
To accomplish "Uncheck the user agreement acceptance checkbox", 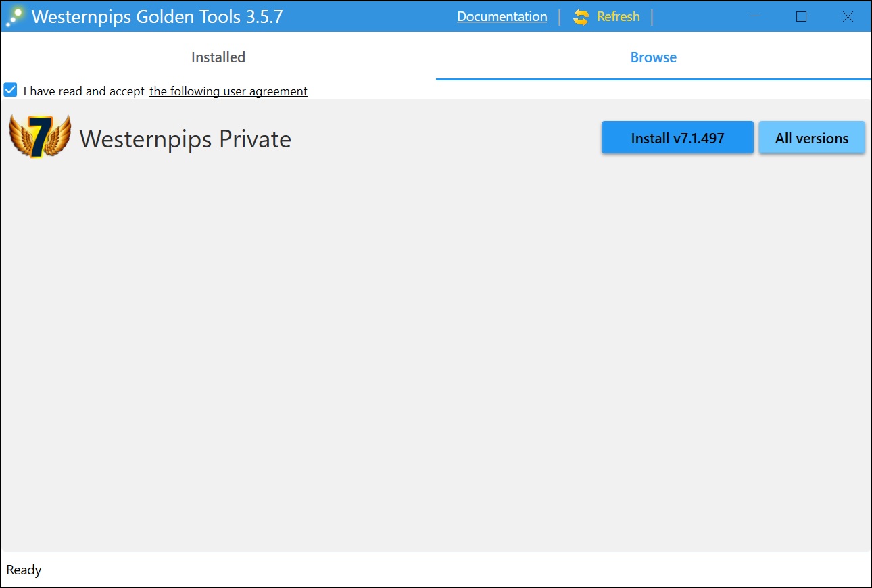I will (x=10, y=90).
